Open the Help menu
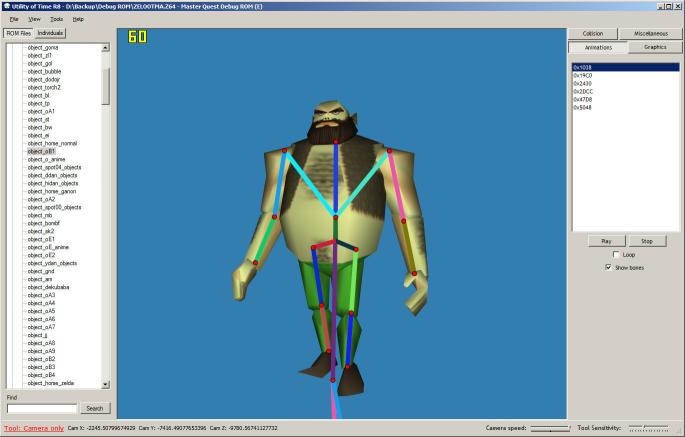The width and height of the screenshot is (685, 437). [x=78, y=19]
